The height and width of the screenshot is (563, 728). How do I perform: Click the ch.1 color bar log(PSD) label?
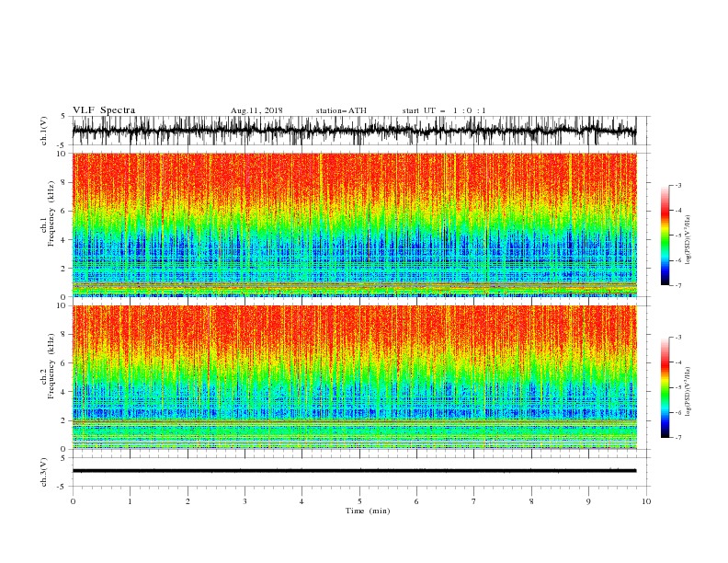(688, 240)
